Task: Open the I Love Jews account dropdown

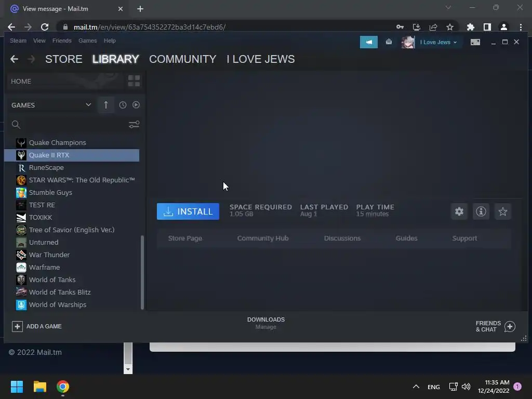Action: click(438, 42)
